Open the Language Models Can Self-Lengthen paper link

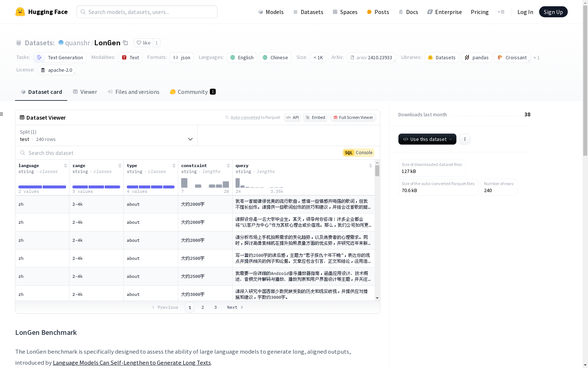[132, 362]
